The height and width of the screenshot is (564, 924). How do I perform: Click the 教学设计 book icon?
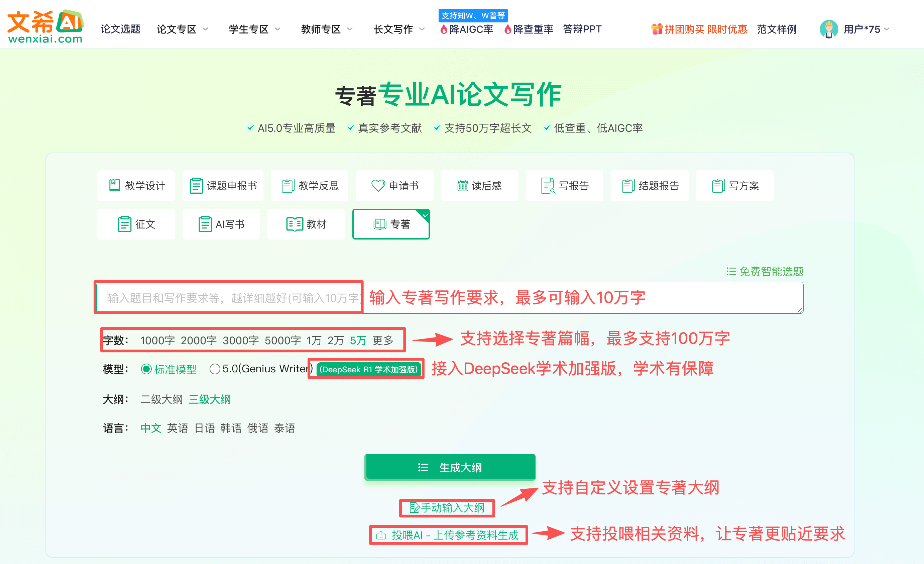point(114,185)
